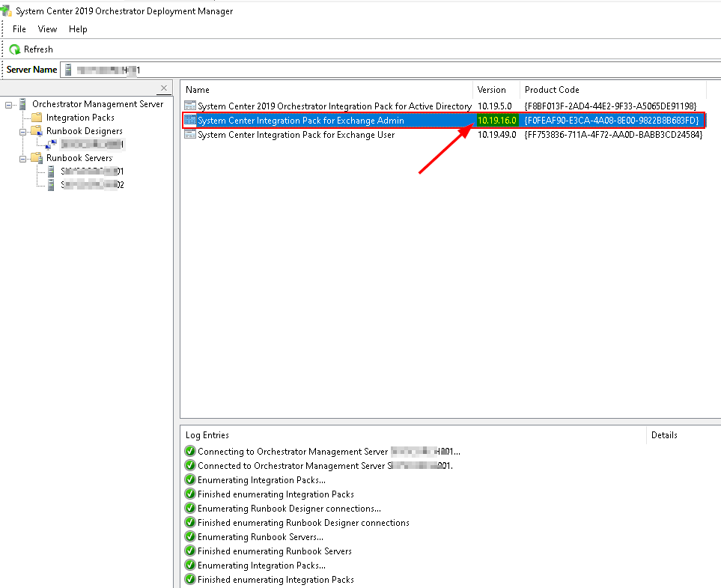Click the Integration Packs folder icon
721x588 pixels.
[x=37, y=118]
